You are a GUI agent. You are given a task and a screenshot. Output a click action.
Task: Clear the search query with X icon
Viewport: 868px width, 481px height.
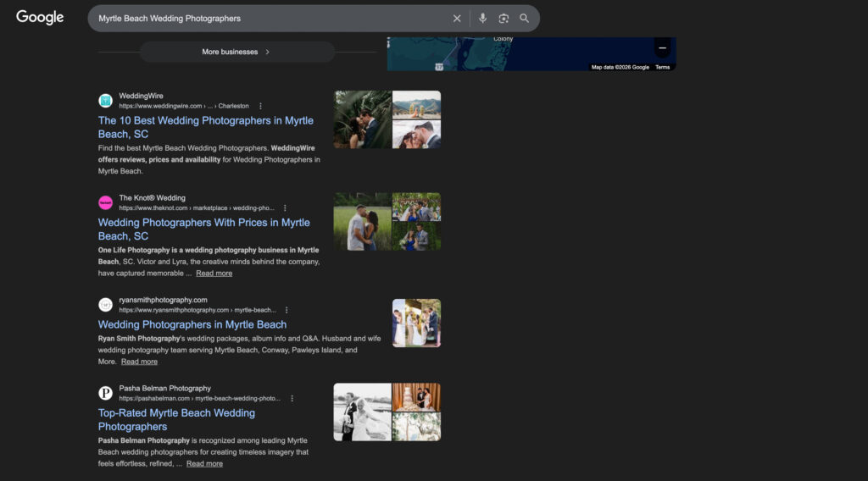457,19
